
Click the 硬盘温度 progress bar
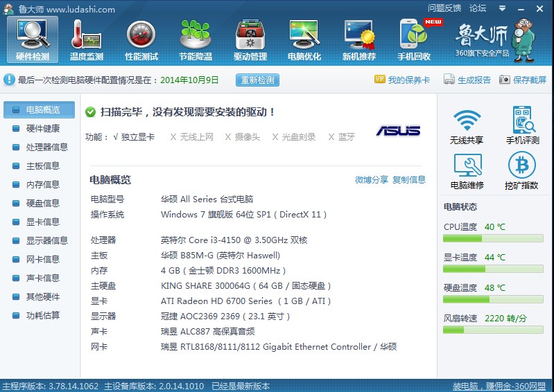point(493,300)
